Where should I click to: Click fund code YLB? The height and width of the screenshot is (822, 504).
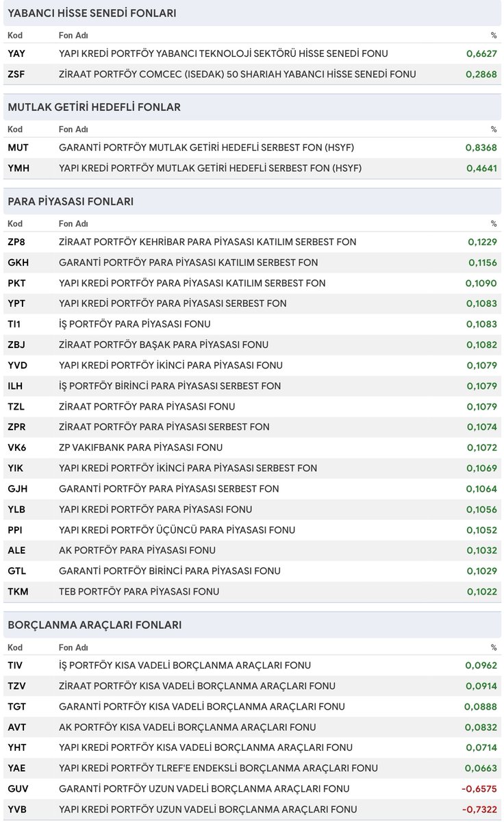point(17,509)
